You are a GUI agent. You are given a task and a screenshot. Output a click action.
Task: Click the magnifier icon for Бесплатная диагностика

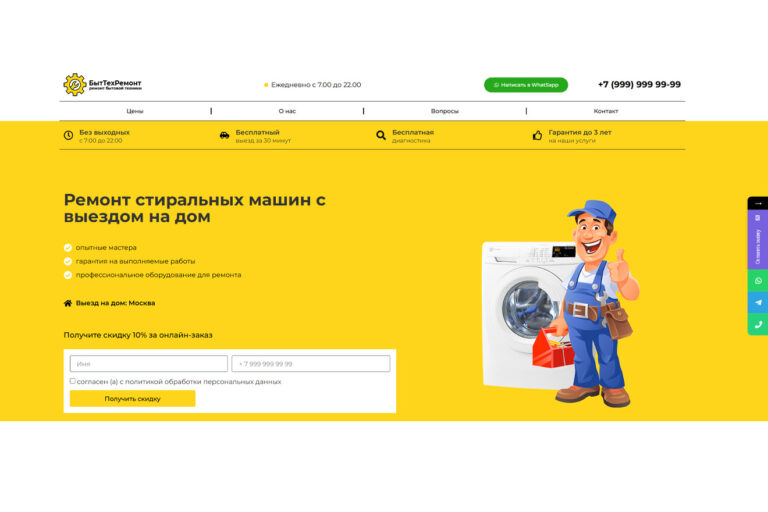[381, 135]
